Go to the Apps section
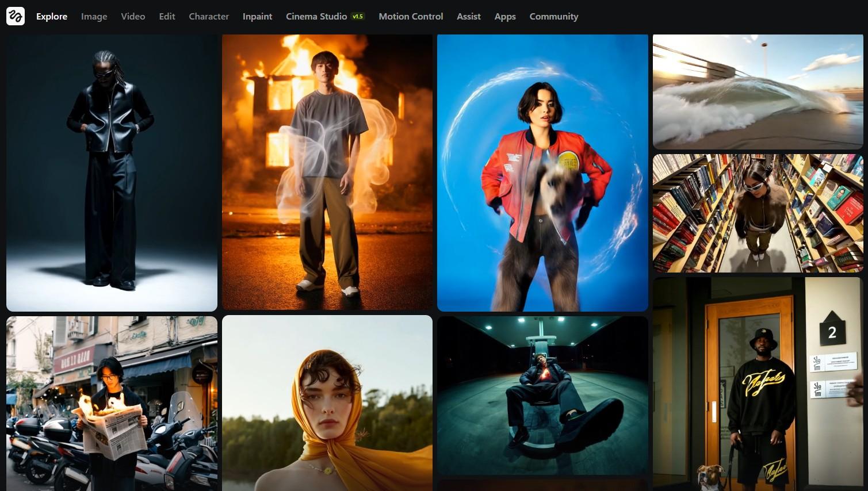868x491 pixels. point(505,17)
